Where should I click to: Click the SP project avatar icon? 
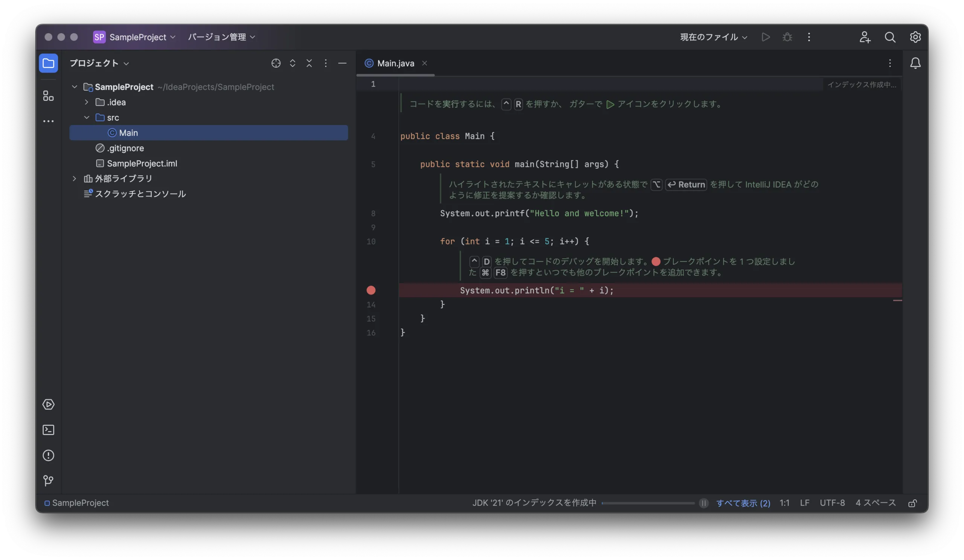tap(99, 37)
